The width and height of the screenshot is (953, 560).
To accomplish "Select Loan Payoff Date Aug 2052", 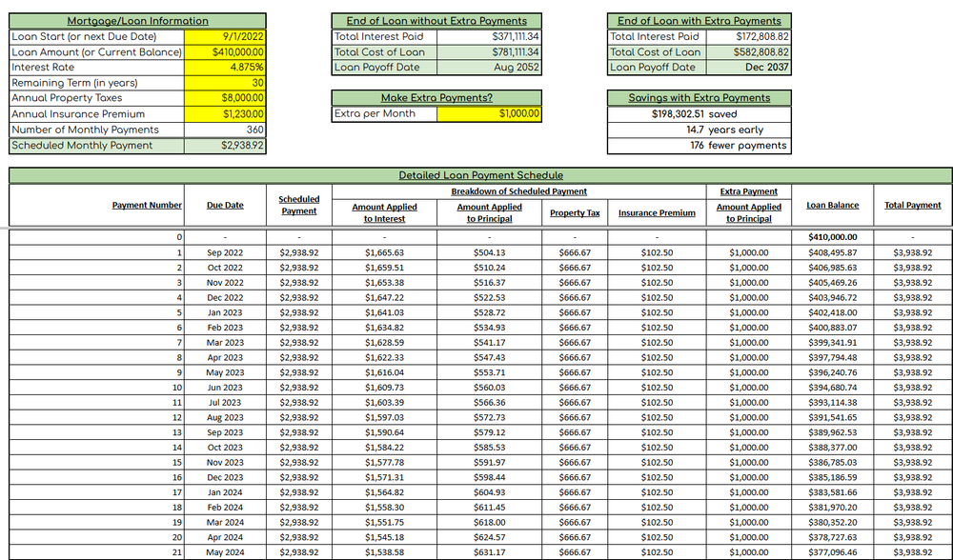I will (489, 68).
